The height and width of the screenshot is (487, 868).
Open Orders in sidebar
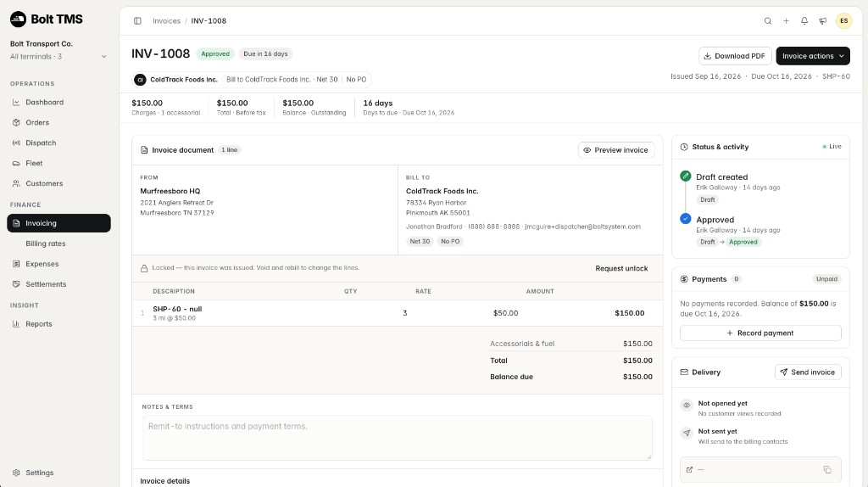(x=58, y=122)
